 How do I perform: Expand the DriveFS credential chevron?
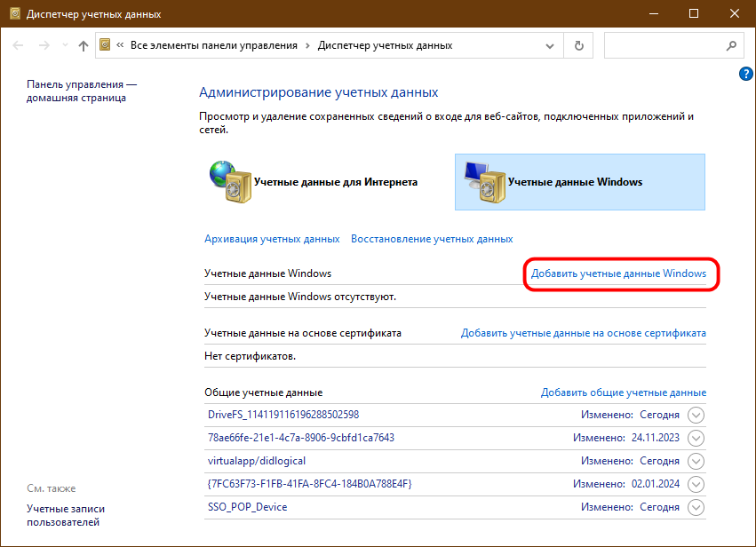[696, 415]
